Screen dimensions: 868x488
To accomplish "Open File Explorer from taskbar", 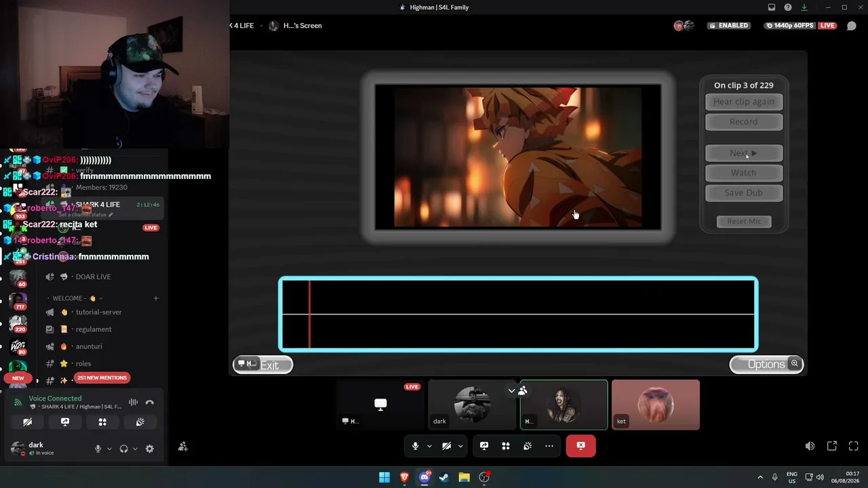I will pyautogui.click(x=464, y=477).
